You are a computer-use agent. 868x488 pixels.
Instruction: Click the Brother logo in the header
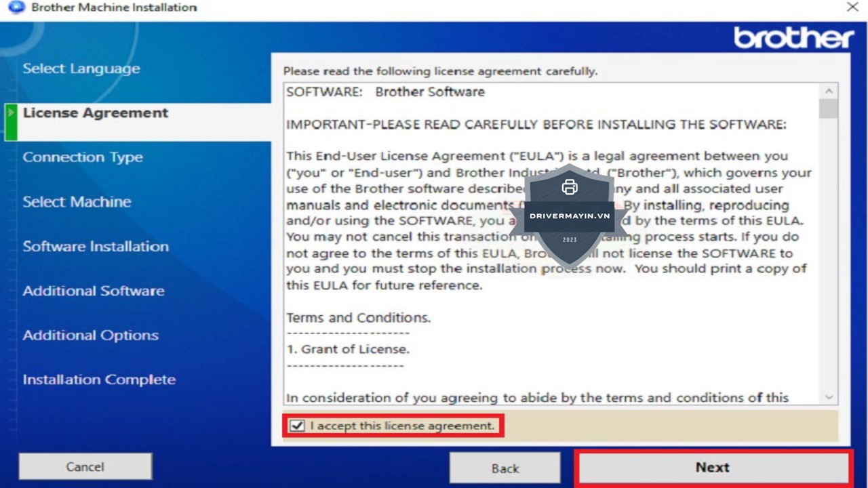point(793,38)
